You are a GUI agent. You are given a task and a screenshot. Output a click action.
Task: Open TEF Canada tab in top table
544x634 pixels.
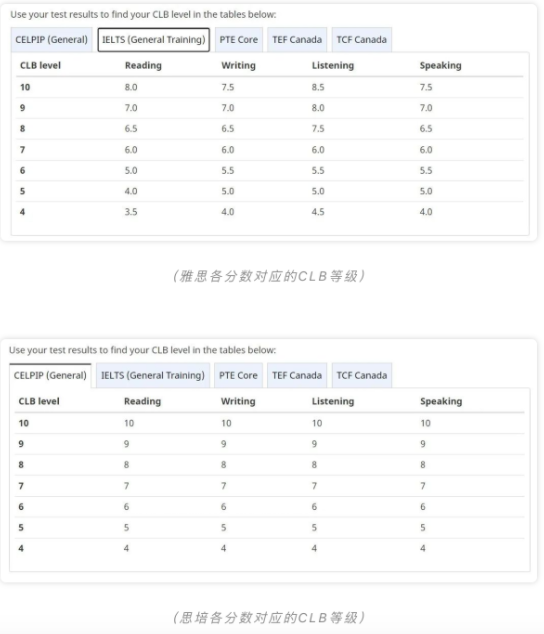point(297,40)
